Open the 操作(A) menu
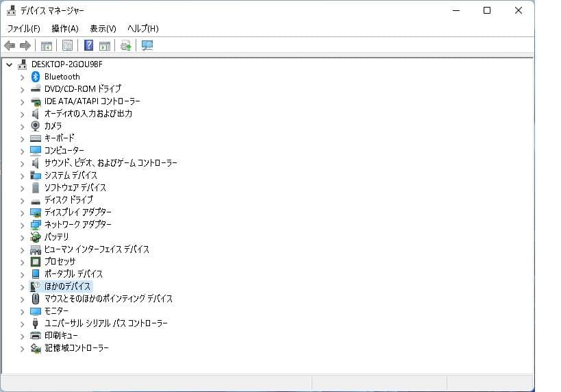This screenshot has width=561, height=392. (x=65, y=28)
